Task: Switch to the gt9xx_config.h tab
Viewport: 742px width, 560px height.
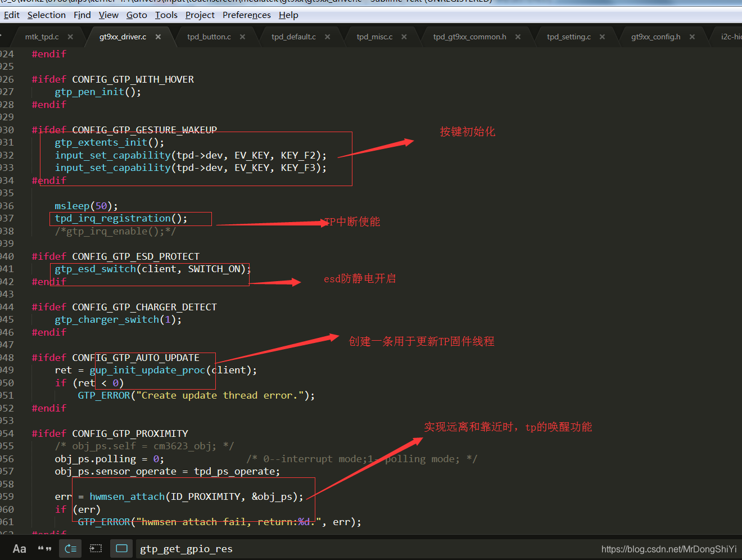Action: tap(655, 37)
